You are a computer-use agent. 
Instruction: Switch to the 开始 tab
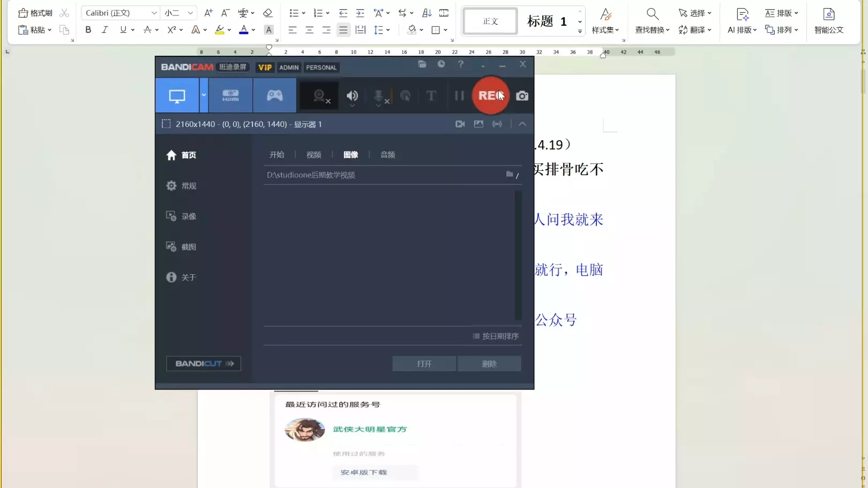click(x=277, y=155)
